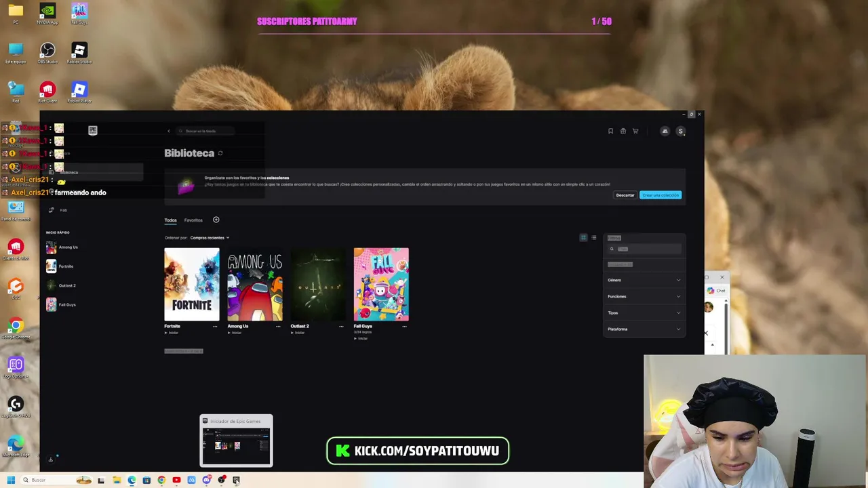The width and height of the screenshot is (868, 488).
Task: Open the Fall Guys cover thumbnail
Action: [x=381, y=284]
